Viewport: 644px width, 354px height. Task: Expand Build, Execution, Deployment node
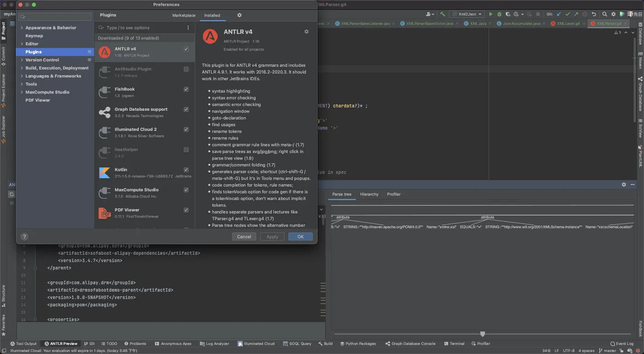(21, 68)
